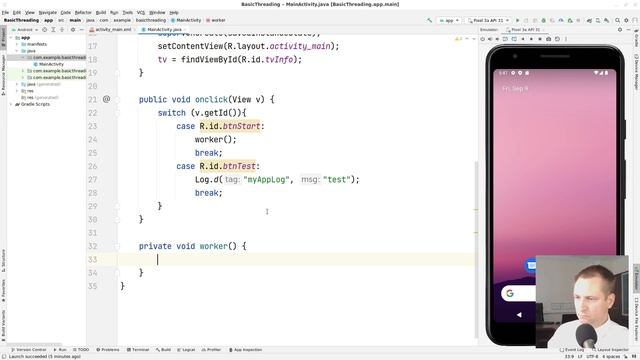Open IDE settings gear in main toolbar
Image resolution: width=640 pixels, height=360 pixels.
point(626,20)
